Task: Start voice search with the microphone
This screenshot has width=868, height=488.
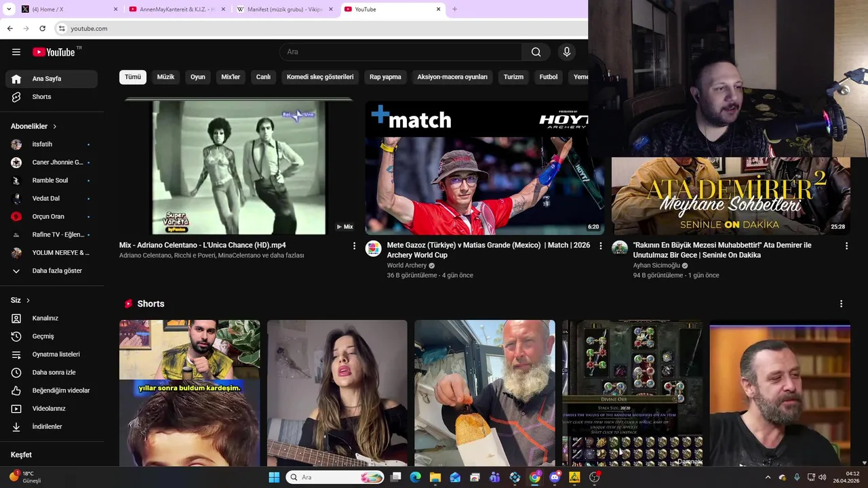Action: (567, 52)
